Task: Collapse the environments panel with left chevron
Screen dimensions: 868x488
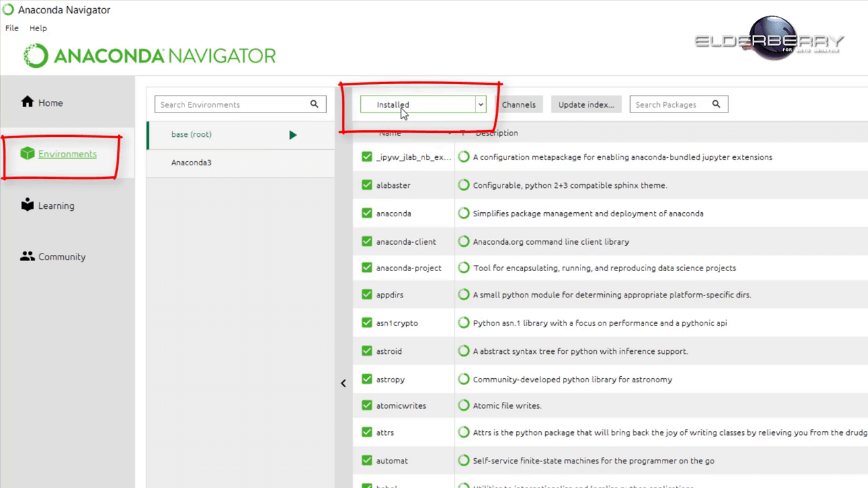Action: 343,384
